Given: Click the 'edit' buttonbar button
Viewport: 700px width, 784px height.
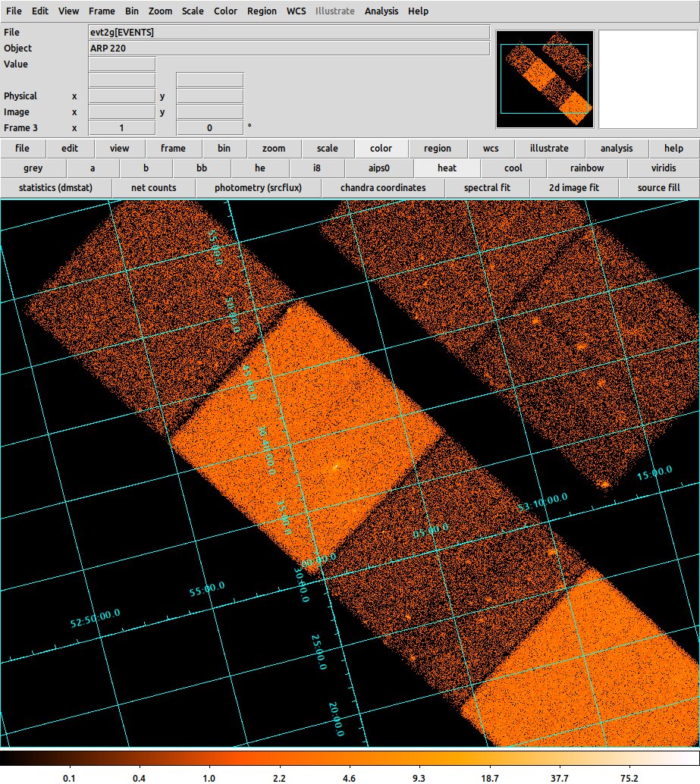Looking at the screenshot, I should [x=70, y=149].
